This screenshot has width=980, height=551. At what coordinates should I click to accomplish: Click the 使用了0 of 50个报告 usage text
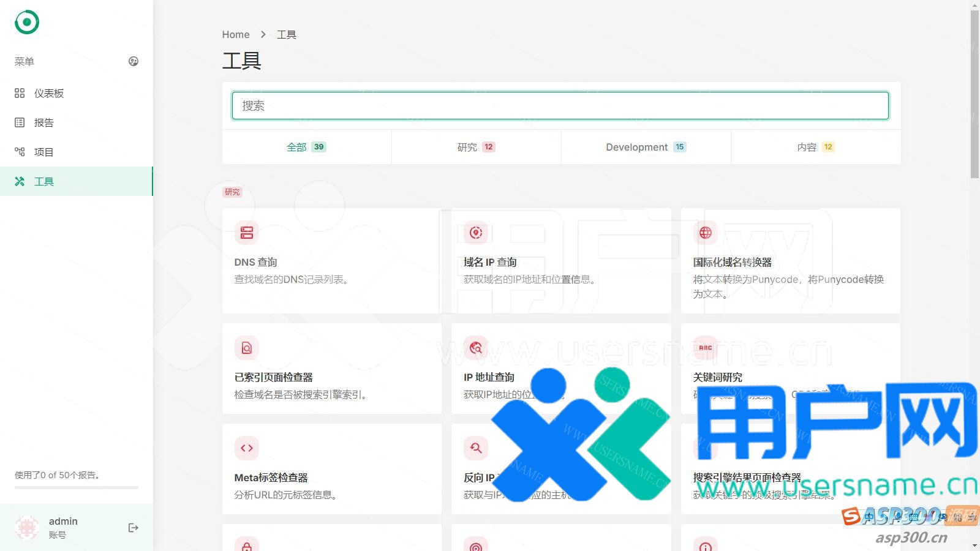(58, 475)
